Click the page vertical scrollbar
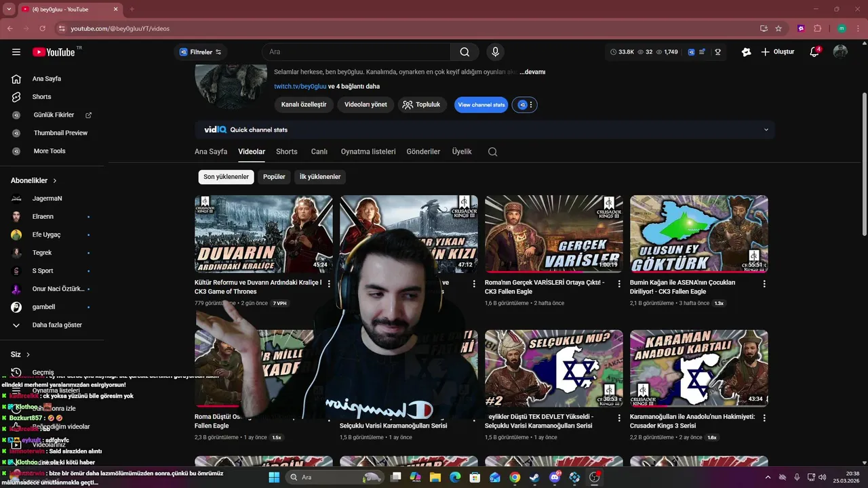The height and width of the screenshot is (488, 868). click(864, 163)
